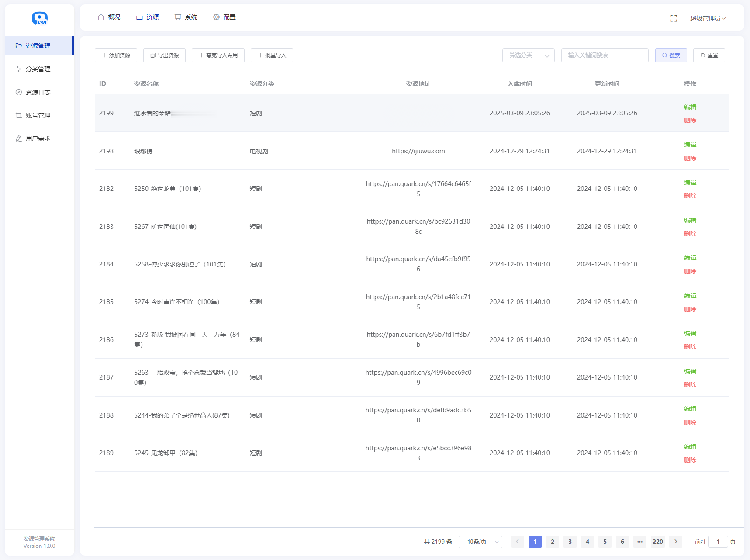Switch to the 概况 top tab
The height and width of the screenshot is (560, 750).
(109, 17)
